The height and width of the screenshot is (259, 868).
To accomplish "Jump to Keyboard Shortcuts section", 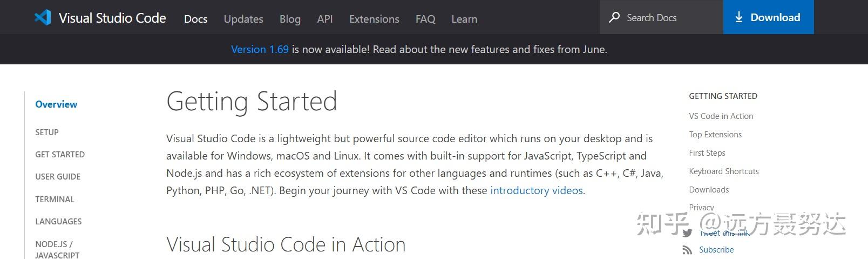I will 724,171.
